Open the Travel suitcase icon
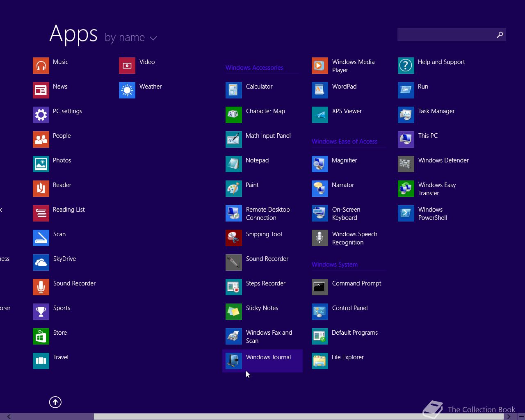Screen dimensions: 525x420 click(41, 361)
